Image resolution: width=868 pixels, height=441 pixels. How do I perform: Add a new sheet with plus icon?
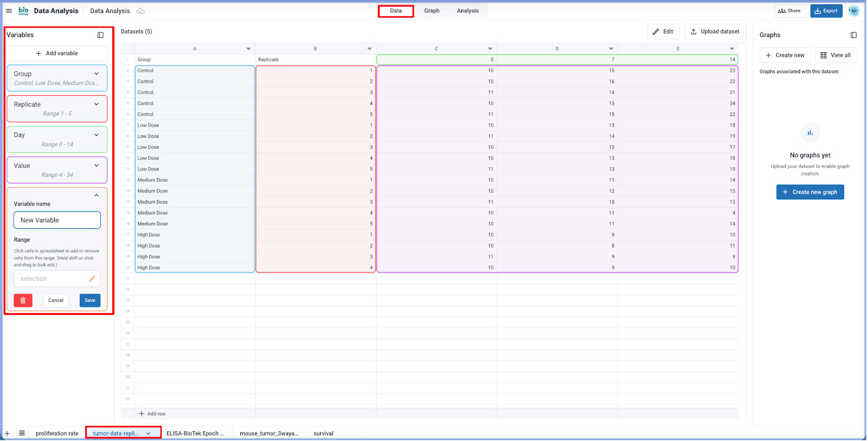point(7,433)
